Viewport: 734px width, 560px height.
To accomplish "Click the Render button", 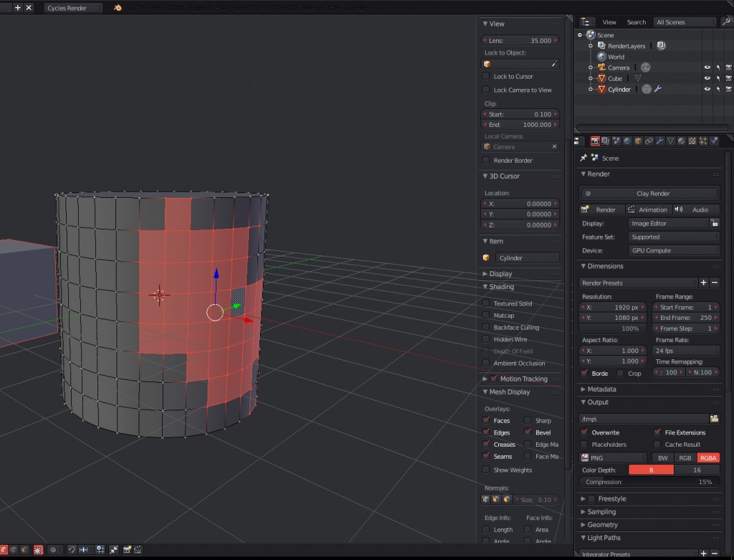I will [606, 209].
